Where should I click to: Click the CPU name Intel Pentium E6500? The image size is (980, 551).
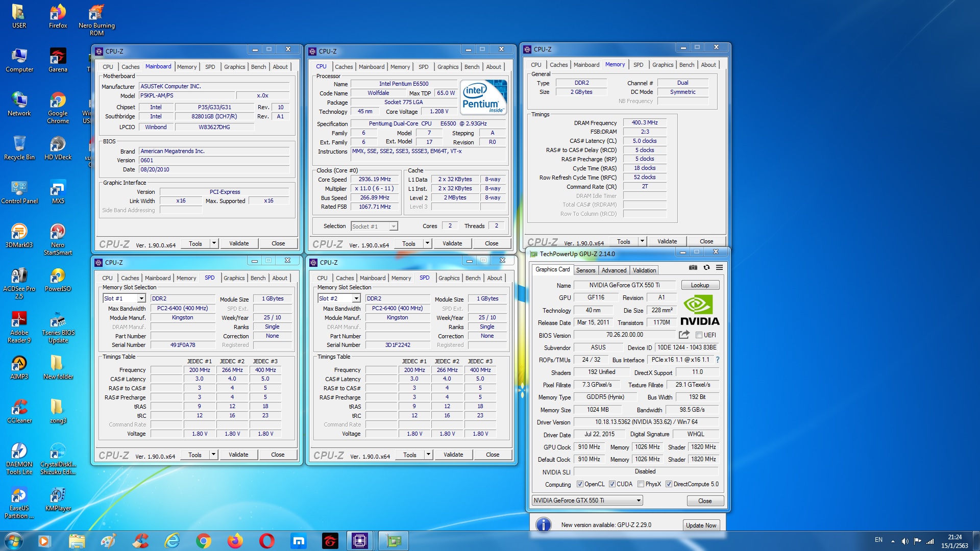pyautogui.click(x=404, y=84)
